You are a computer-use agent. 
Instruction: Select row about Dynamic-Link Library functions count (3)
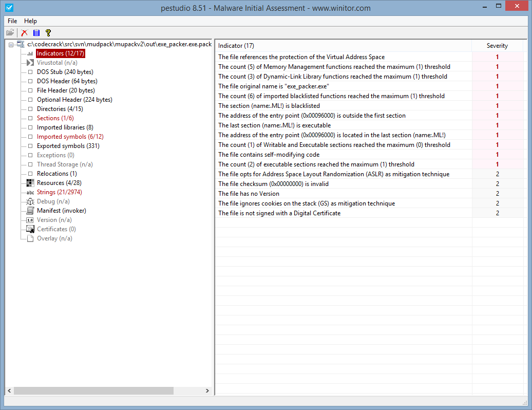point(369,77)
